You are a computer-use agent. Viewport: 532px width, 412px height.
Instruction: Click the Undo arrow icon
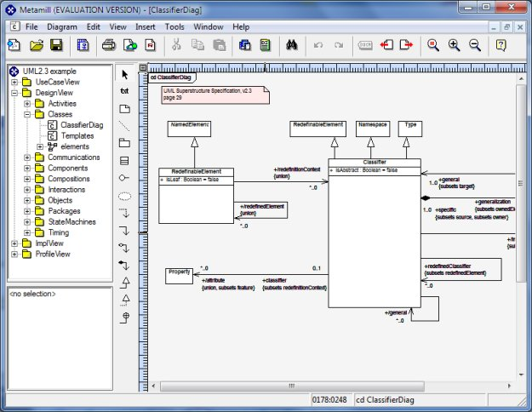tap(317, 45)
